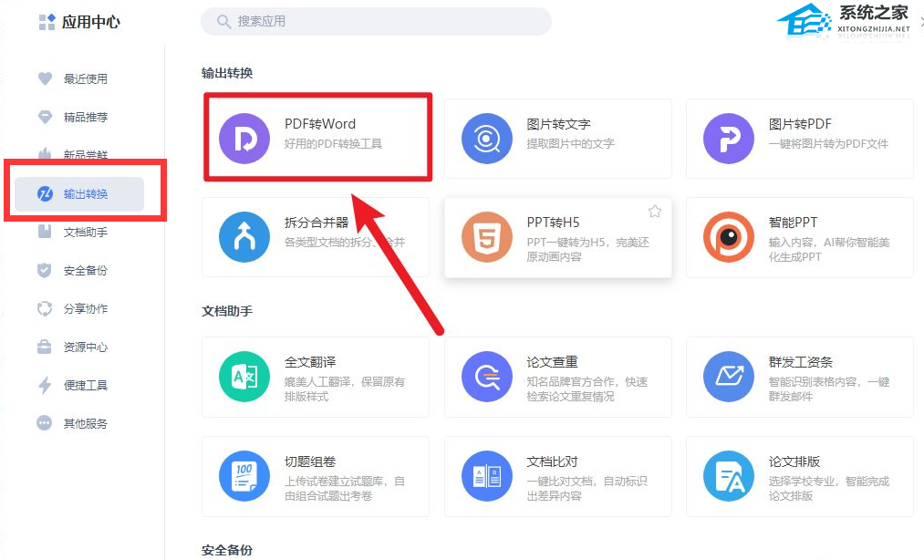The height and width of the screenshot is (560, 924).
Task: Click the 安全备份 section heading at bottom
Action: click(227, 550)
